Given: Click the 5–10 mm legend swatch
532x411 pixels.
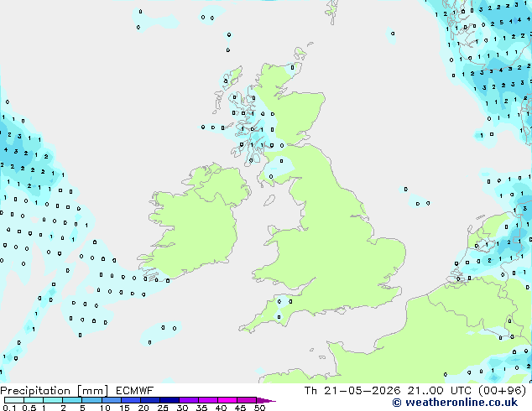Looking at the screenshot, I should pos(91,400).
